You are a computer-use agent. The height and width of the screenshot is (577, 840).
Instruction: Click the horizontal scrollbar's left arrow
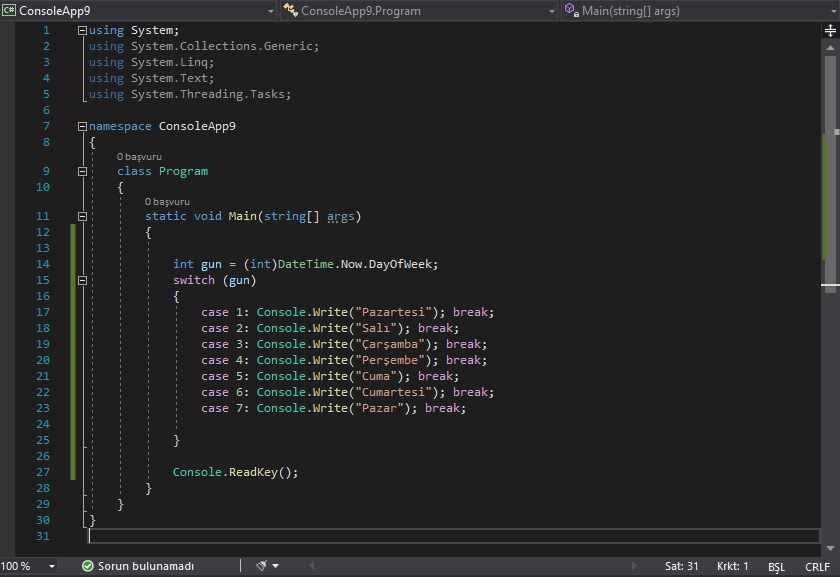[312, 566]
